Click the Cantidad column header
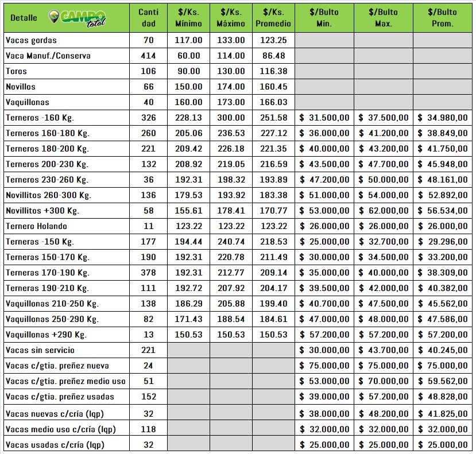The width and height of the screenshot is (476, 454). pos(149,18)
